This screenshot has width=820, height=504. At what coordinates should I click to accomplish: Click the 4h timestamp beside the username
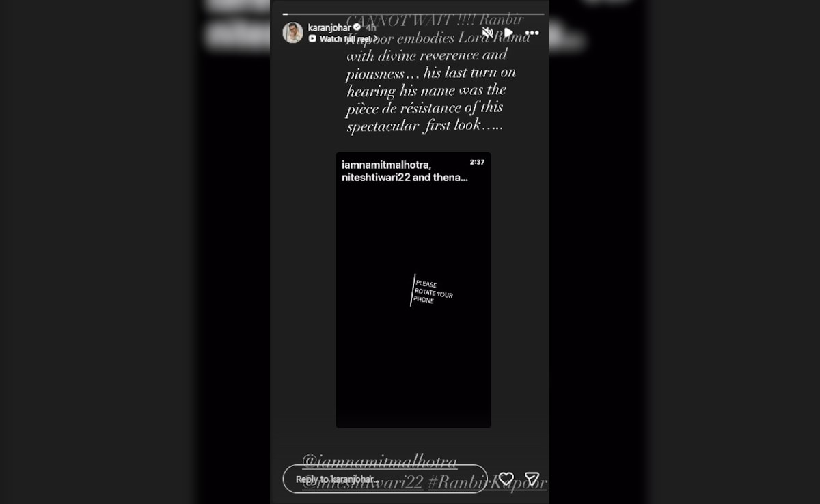[x=371, y=28]
